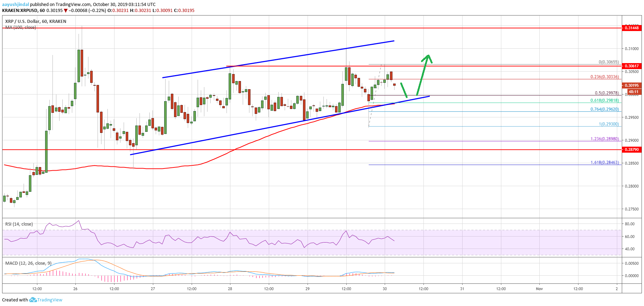Click the C:0.30195 close value in header
The height and width of the screenshot is (306, 644).
point(184,11)
